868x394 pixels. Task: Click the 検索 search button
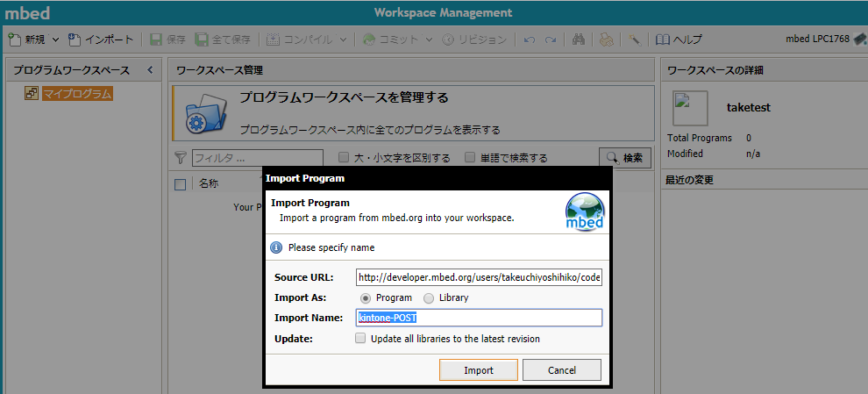pyautogui.click(x=625, y=158)
